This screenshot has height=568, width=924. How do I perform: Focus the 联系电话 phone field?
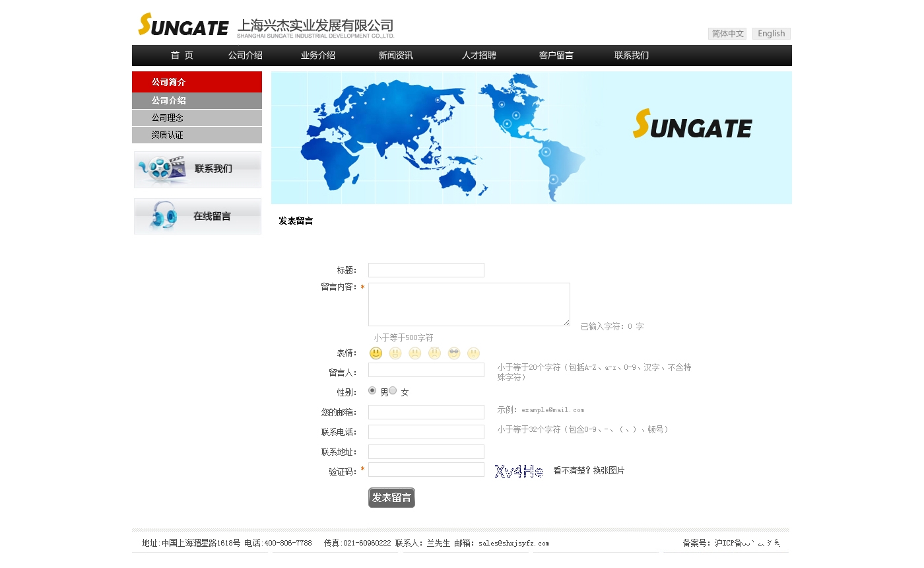(x=426, y=432)
